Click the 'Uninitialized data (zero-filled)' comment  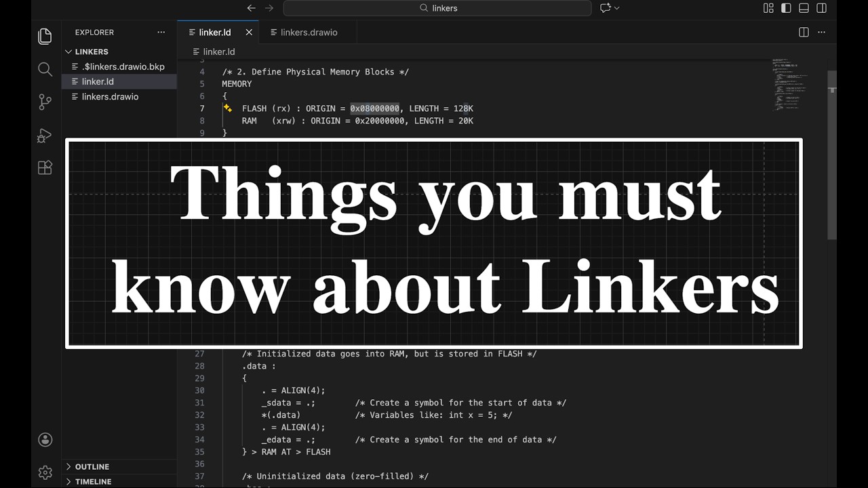(x=335, y=476)
